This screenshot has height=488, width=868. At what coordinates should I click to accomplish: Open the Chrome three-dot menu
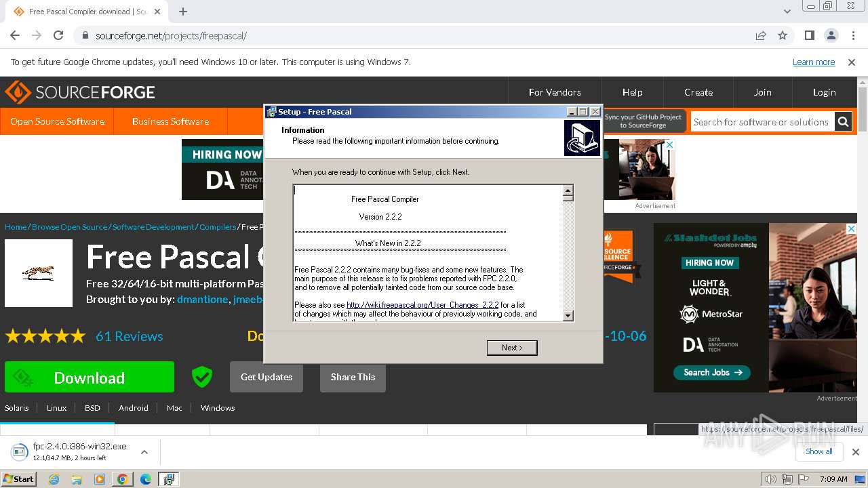click(x=852, y=35)
